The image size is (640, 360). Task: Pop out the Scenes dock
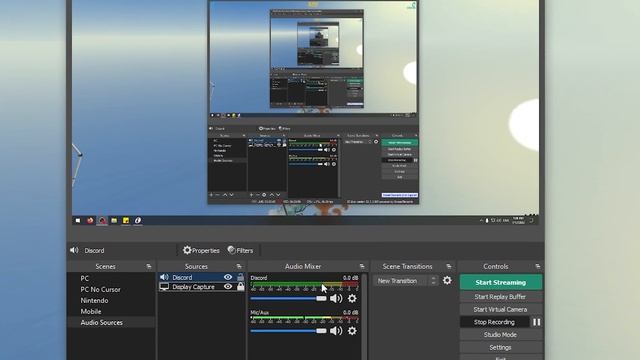click(149, 267)
